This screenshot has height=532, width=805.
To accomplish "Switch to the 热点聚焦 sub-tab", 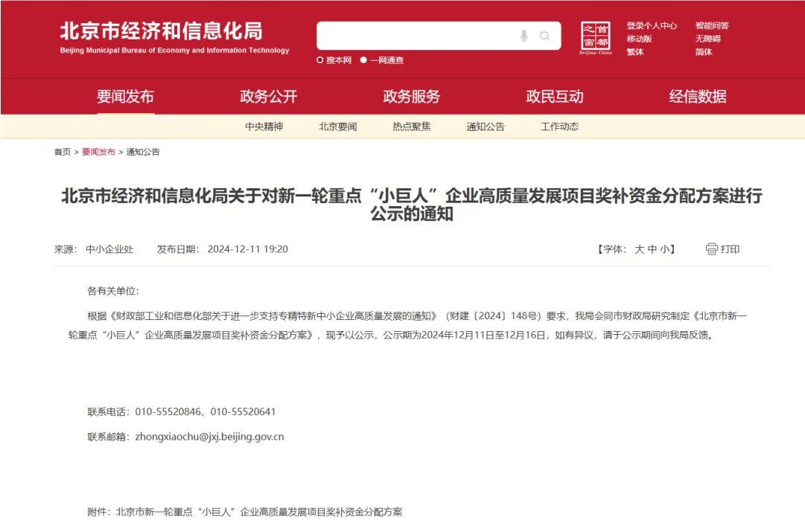I will pyautogui.click(x=412, y=126).
